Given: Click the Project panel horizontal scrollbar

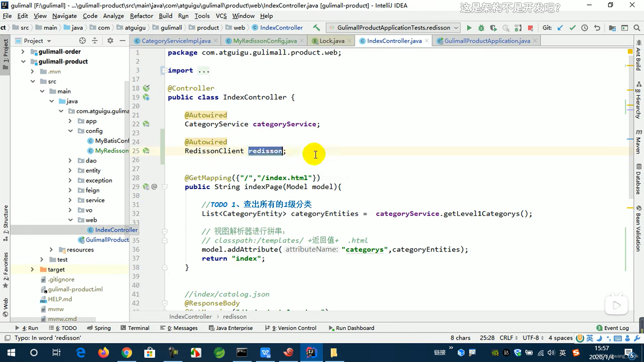Looking at the screenshot, I should [54, 320].
